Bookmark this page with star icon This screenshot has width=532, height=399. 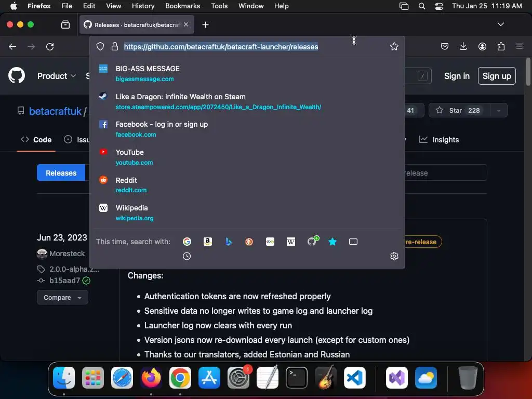pyautogui.click(x=394, y=46)
